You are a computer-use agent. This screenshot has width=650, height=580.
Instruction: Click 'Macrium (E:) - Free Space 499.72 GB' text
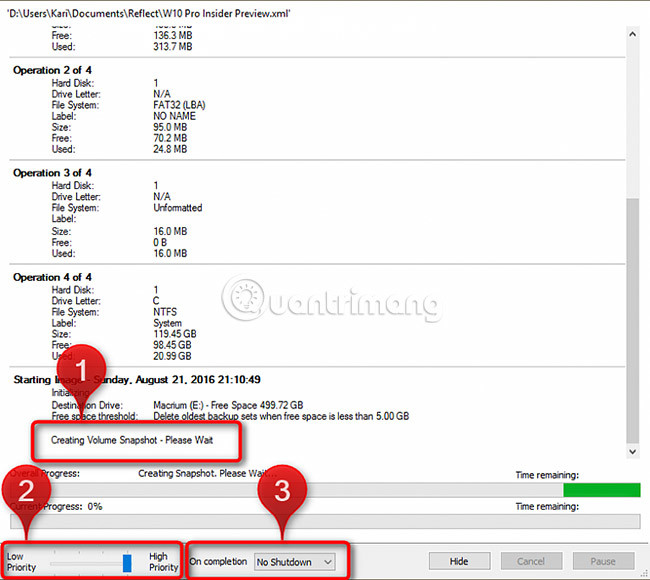pyautogui.click(x=228, y=405)
